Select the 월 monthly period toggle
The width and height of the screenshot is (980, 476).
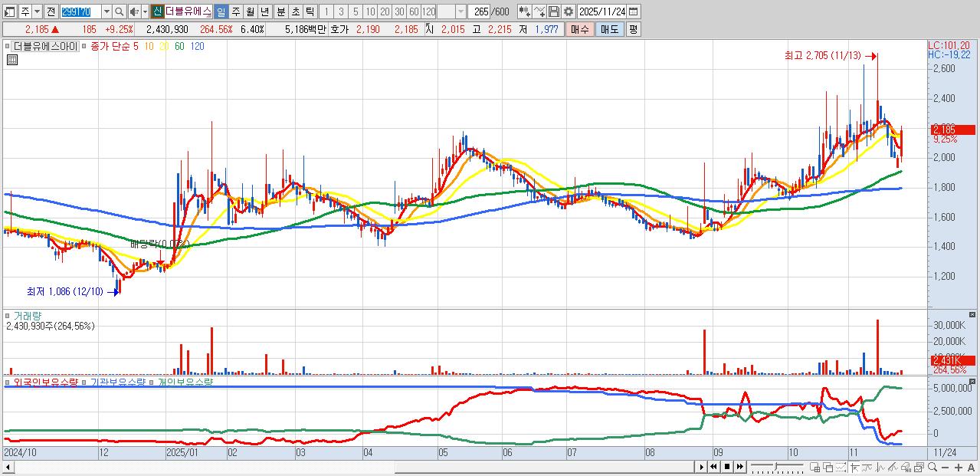point(250,11)
